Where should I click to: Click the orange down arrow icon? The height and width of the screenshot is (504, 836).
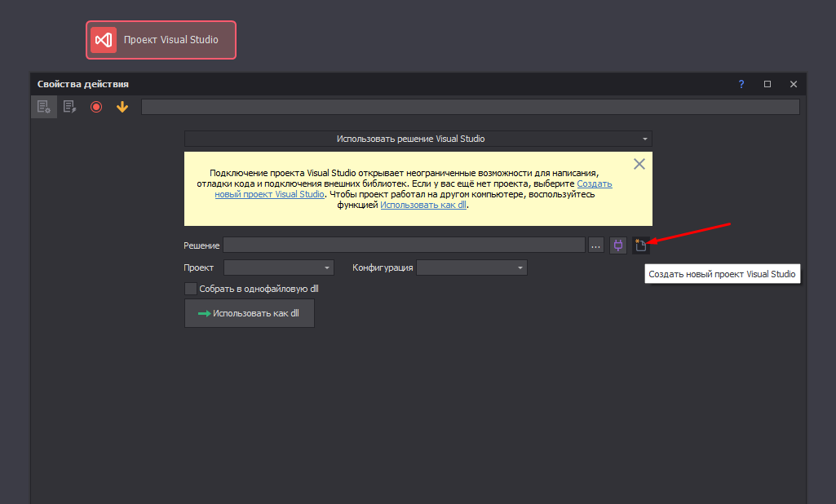pos(122,107)
